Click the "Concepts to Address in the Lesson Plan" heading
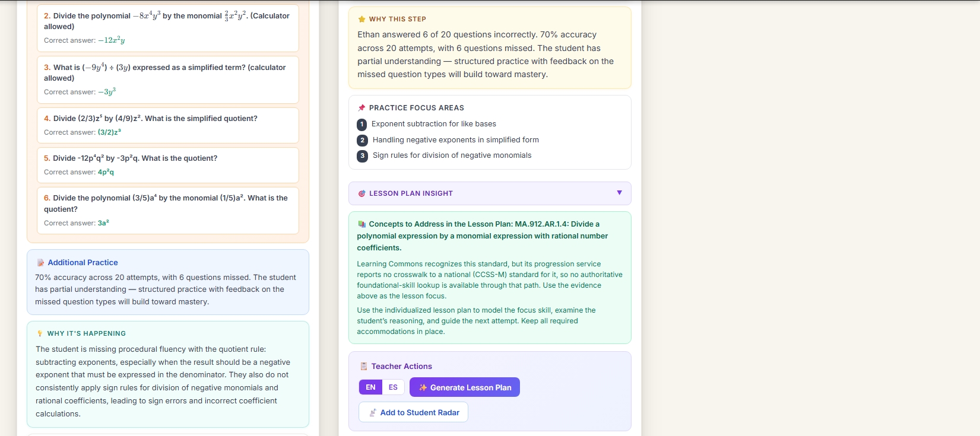 click(x=483, y=236)
